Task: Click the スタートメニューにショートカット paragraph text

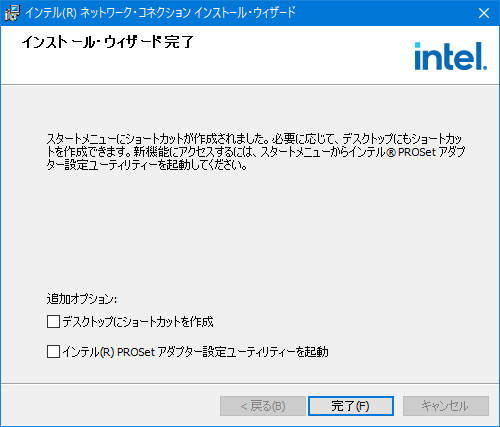Action: click(256, 152)
